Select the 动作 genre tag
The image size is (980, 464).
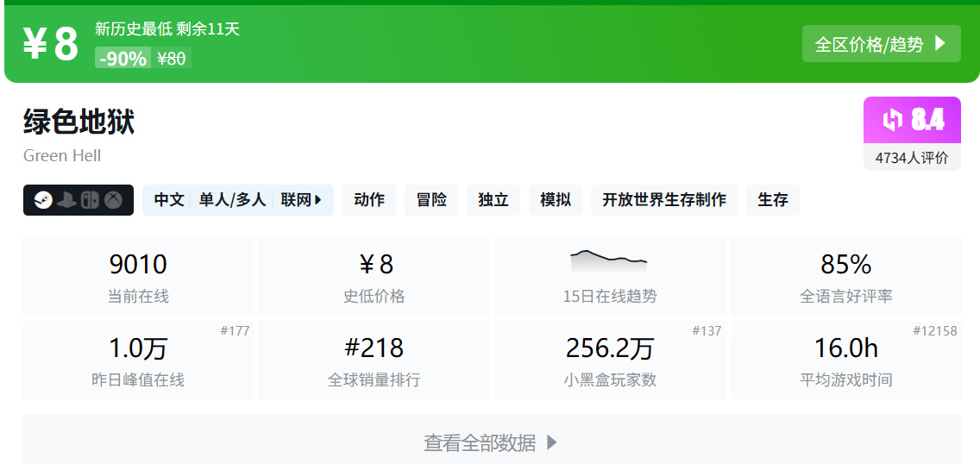point(369,200)
